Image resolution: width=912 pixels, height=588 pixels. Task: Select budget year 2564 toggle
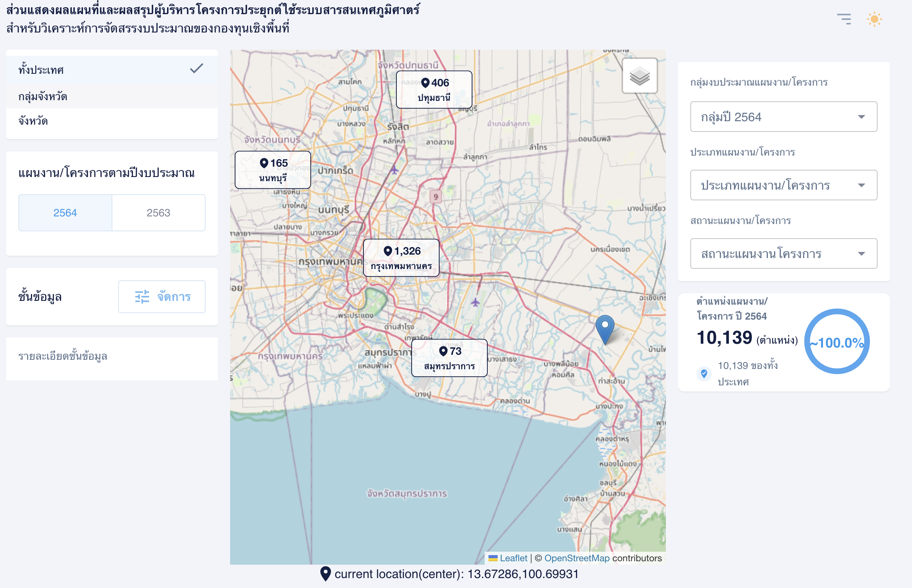coord(65,213)
